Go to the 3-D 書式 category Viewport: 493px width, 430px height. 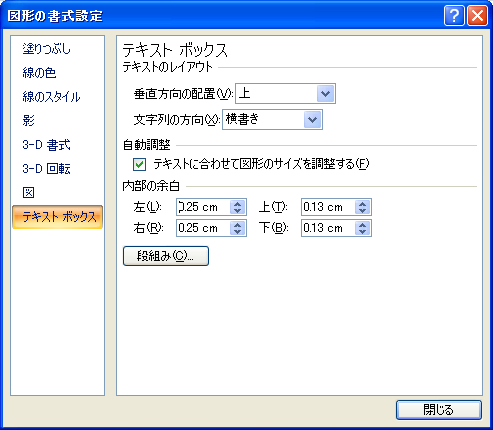pyautogui.click(x=46, y=145)
